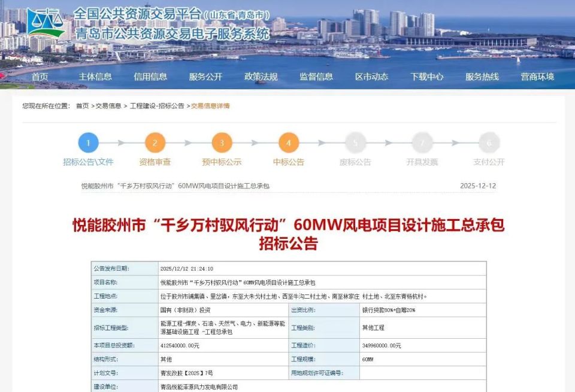Open the 主体信息 navigation item
Screen dimensions: 575x392
tap(95, 77)
